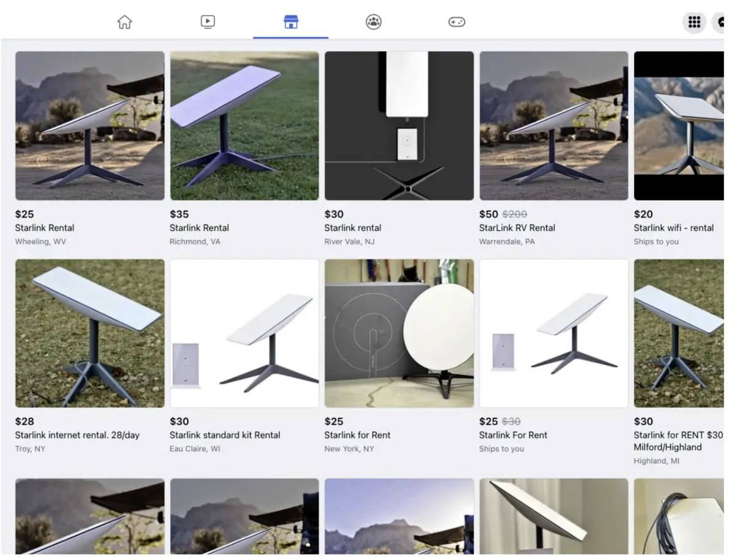733x560 pixels.
Task: Open the Eau Claire Starlink kit image
Action: tap(244, 333)
